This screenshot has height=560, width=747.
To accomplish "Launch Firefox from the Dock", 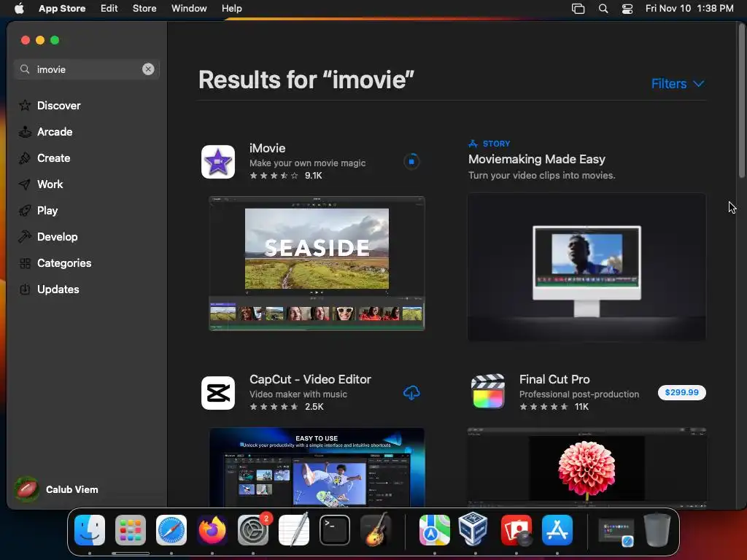I will pyautogui.click(x=212, y=530).
